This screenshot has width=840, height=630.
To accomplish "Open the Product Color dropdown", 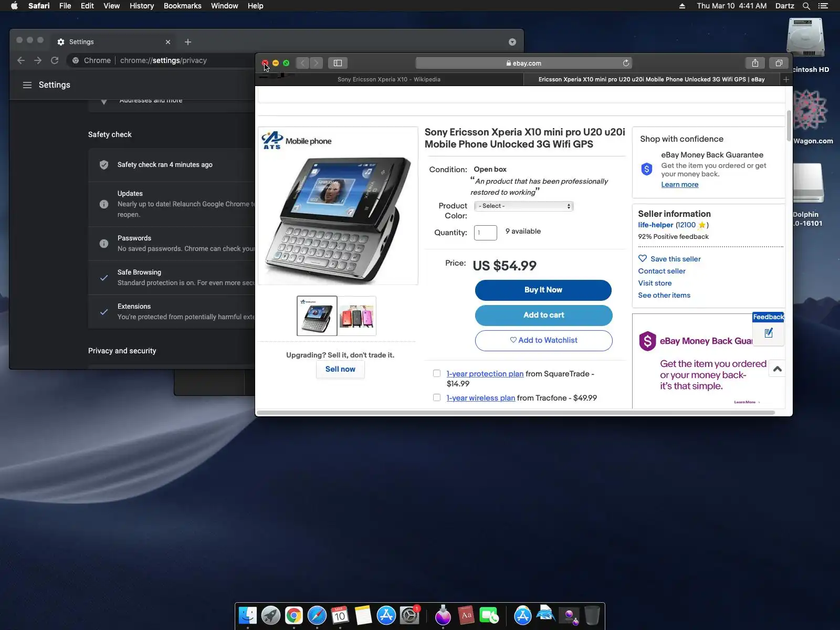I will (x=523, y=206).
